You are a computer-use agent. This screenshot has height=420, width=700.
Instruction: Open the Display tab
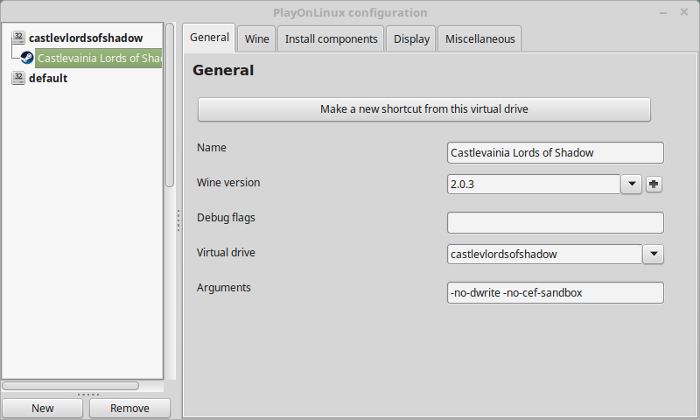point(411,39)
